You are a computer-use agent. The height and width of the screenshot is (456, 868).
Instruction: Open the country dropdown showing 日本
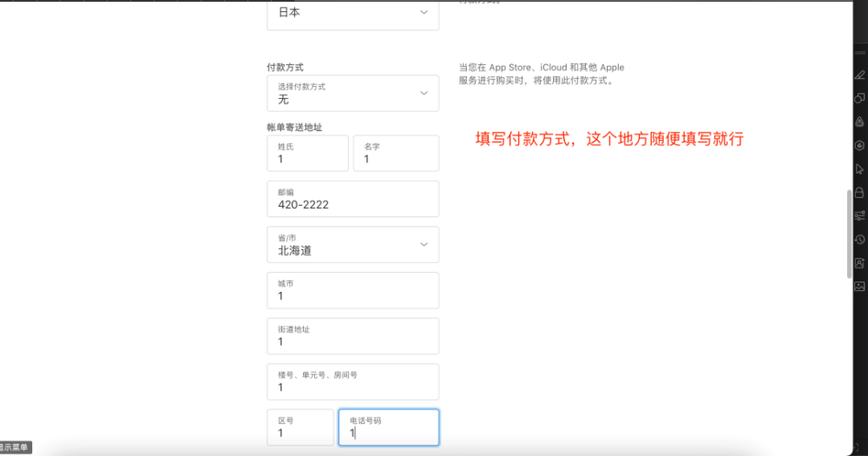[x=352, y=15]
